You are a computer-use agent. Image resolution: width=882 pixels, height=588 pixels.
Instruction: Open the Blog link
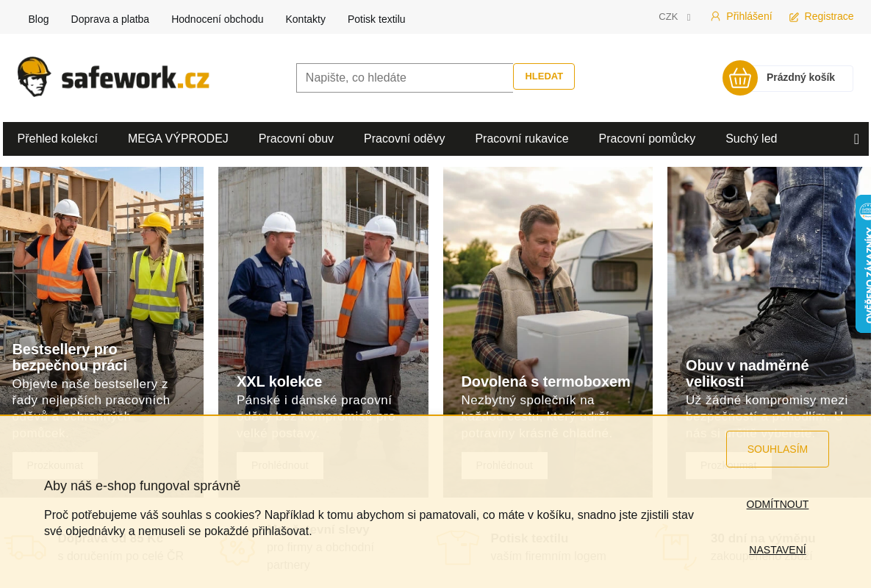click(38, 19)
